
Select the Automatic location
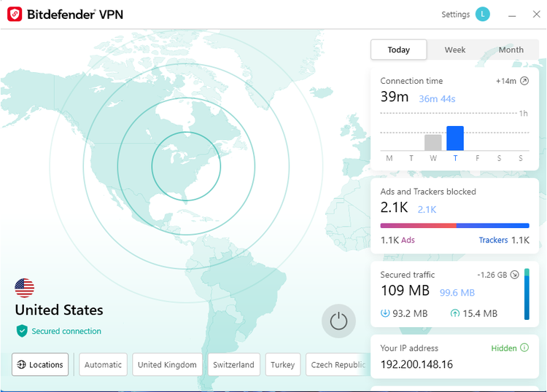click(103, 364)
